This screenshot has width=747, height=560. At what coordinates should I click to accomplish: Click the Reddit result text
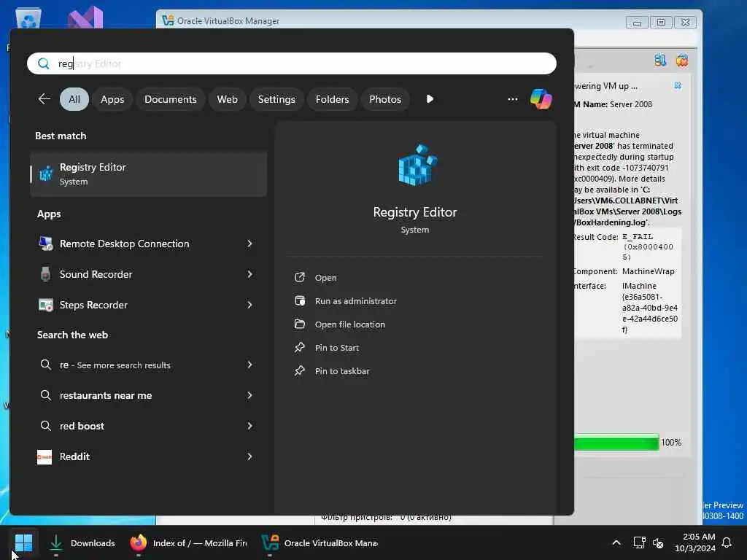[75, 456]
